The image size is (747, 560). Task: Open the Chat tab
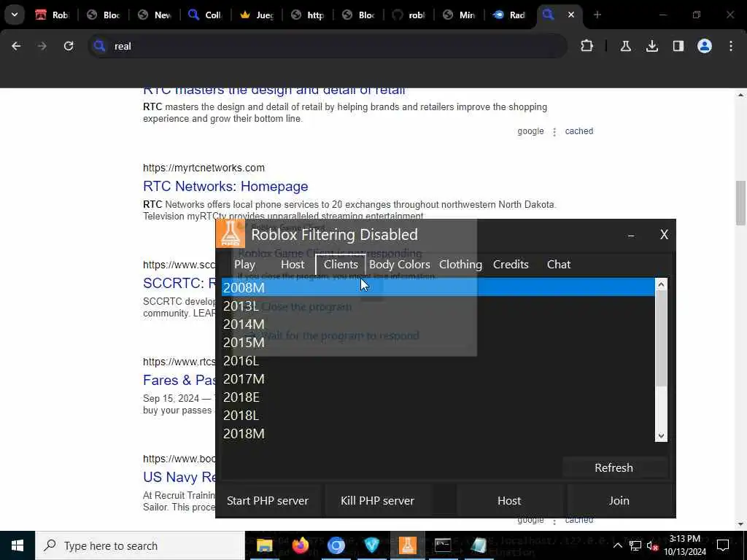(x=558, y=264)
